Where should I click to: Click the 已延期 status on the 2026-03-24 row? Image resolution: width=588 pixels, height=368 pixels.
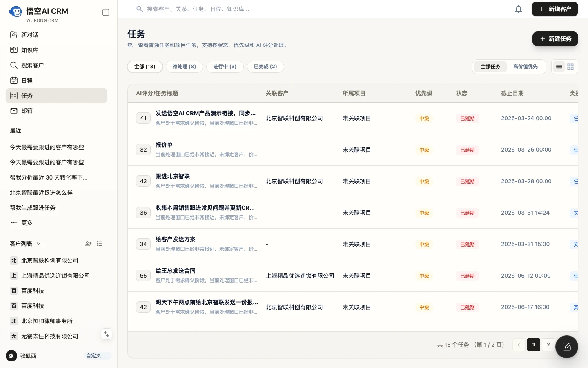point(467,119)
